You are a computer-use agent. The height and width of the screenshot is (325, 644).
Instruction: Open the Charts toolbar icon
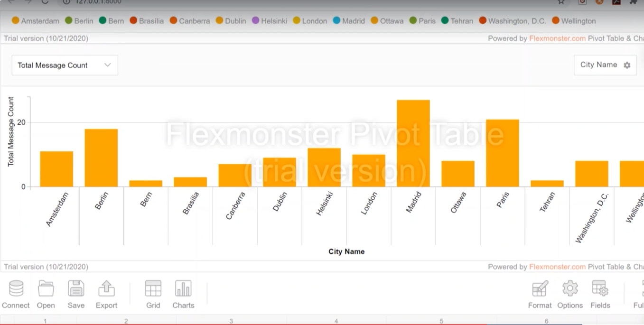click(x=183, y=288)
